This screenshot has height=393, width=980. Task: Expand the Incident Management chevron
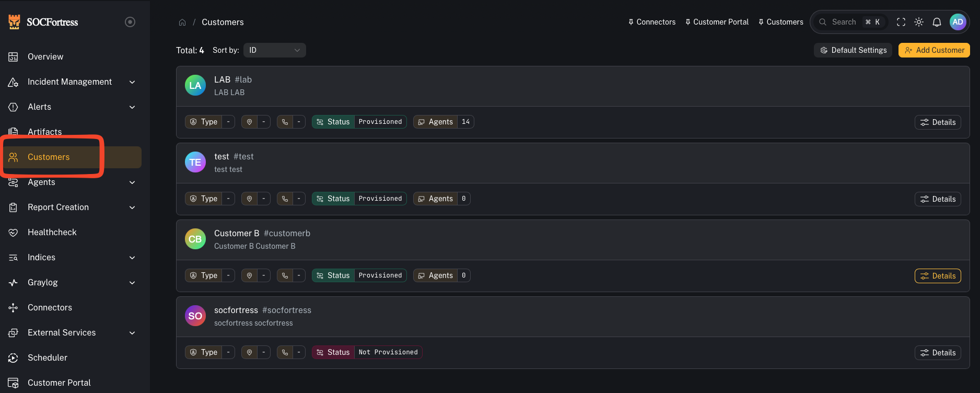(132, 82)
